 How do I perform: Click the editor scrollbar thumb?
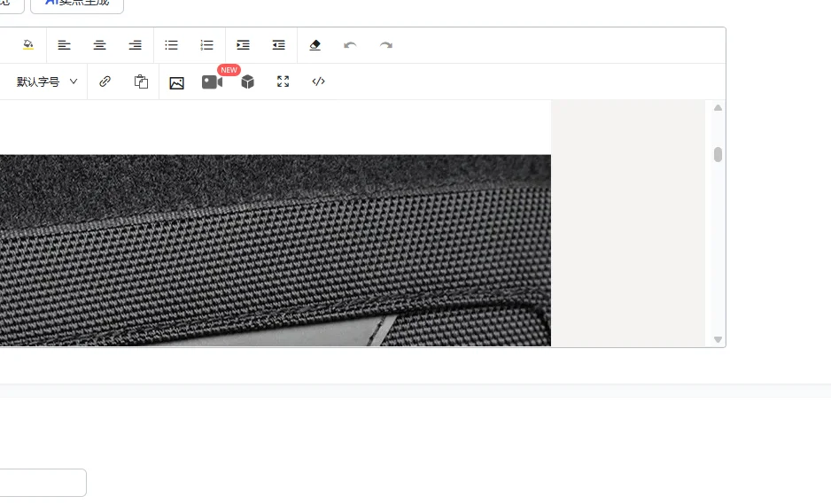point(718,155)
